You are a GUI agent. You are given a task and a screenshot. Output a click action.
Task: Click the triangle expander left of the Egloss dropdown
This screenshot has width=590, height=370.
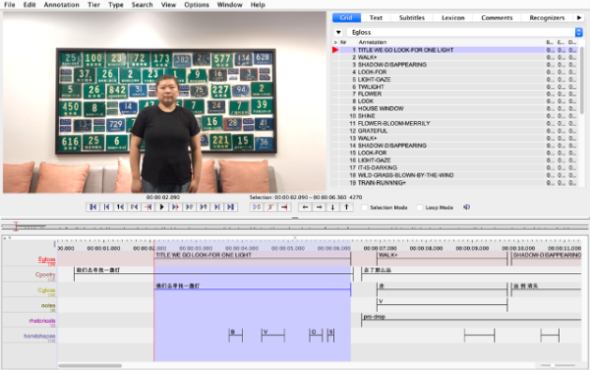click(338, 32)
